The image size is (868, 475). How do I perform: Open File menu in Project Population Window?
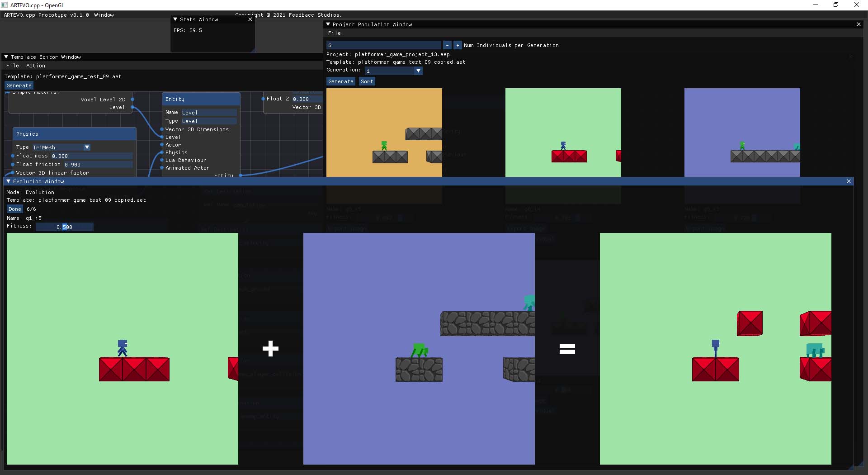(335, 33)
